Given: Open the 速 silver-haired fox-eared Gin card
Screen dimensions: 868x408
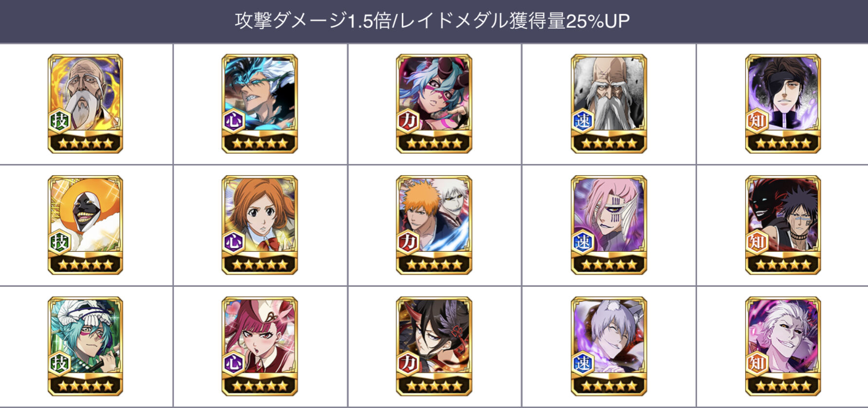Looking at the screenshot, I should (609, 346).
